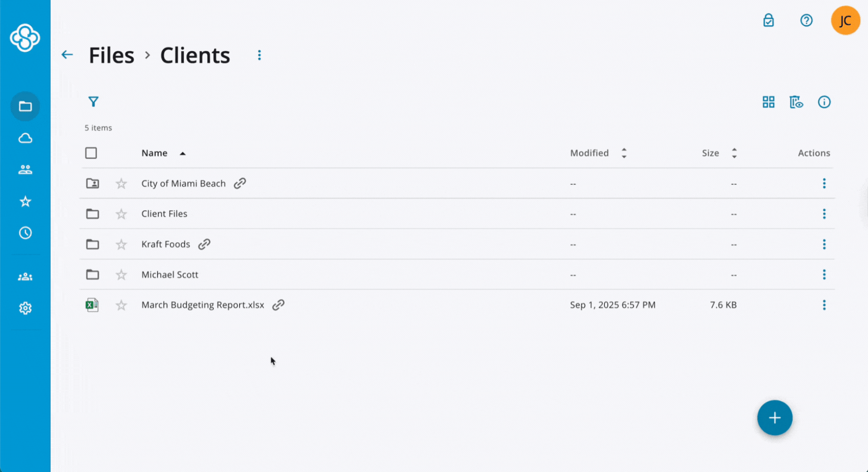
Task: Click the blue plus add button
Action: pyautogui.click(x=775, y=418)
